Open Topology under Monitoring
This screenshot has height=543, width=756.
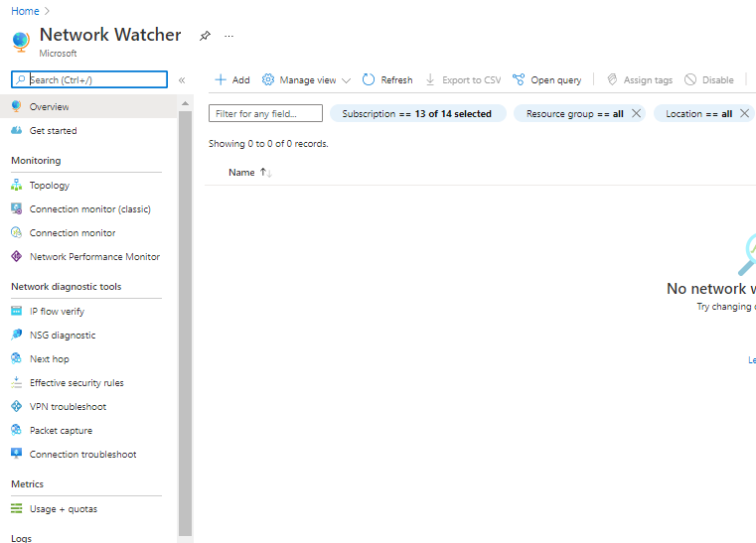[50, 186]
